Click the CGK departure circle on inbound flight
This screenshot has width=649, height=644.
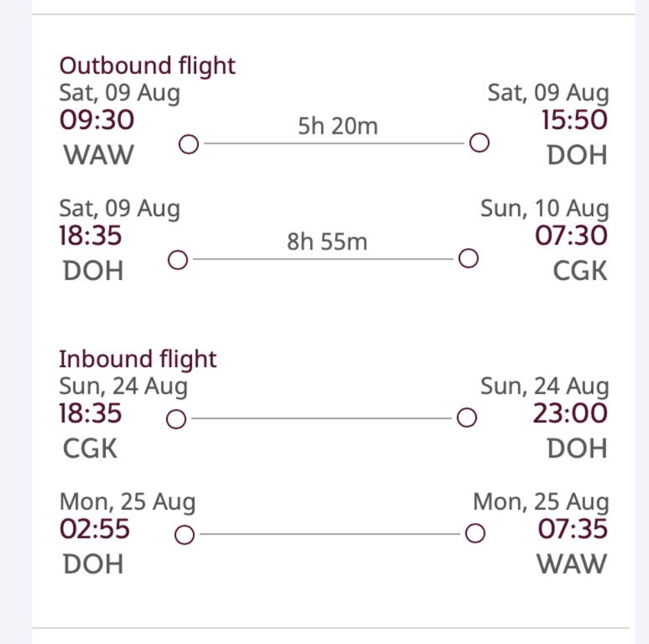tap(176, 418)
